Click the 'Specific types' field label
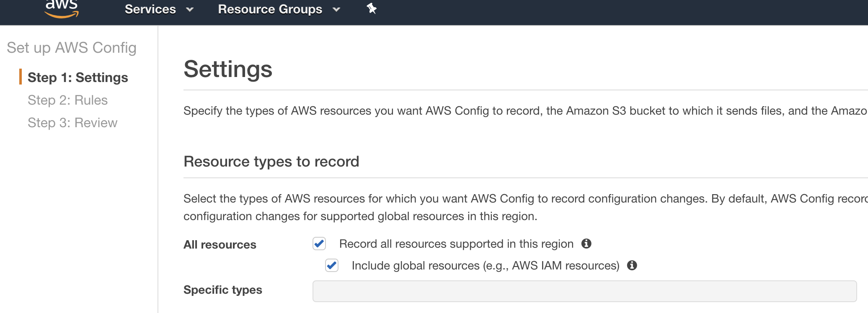Image resolution: width=868 pixels, height=313 pixels. coord(223,290)
